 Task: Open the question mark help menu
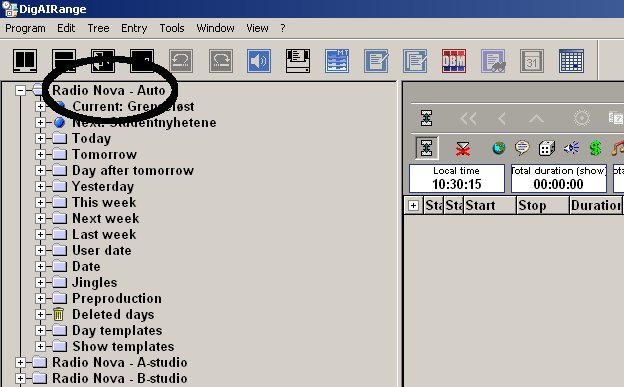tap(283, 28)
